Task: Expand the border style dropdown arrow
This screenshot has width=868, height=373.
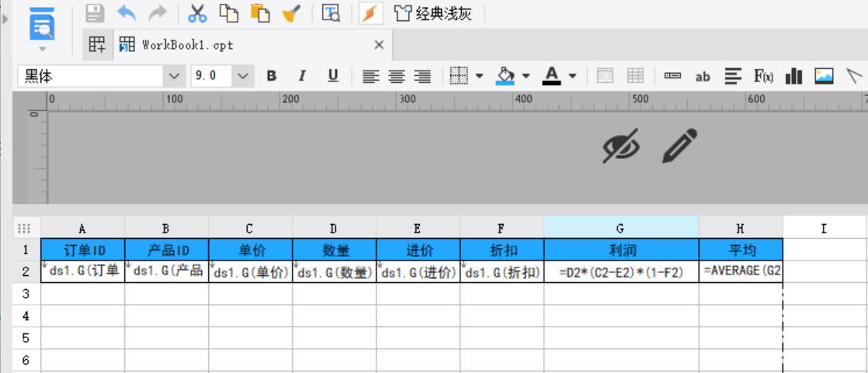Action: coord(479,76)
